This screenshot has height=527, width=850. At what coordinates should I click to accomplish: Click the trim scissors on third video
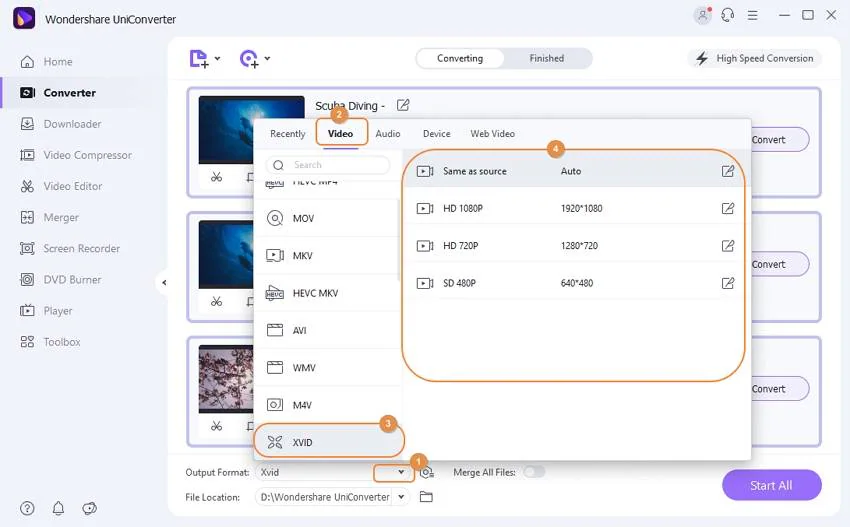point(216,426)
